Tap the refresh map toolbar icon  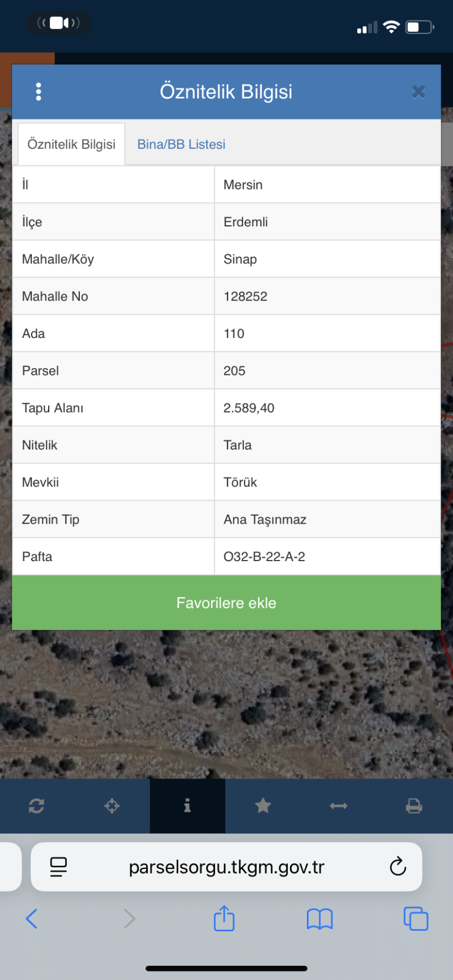pos(37,806)
